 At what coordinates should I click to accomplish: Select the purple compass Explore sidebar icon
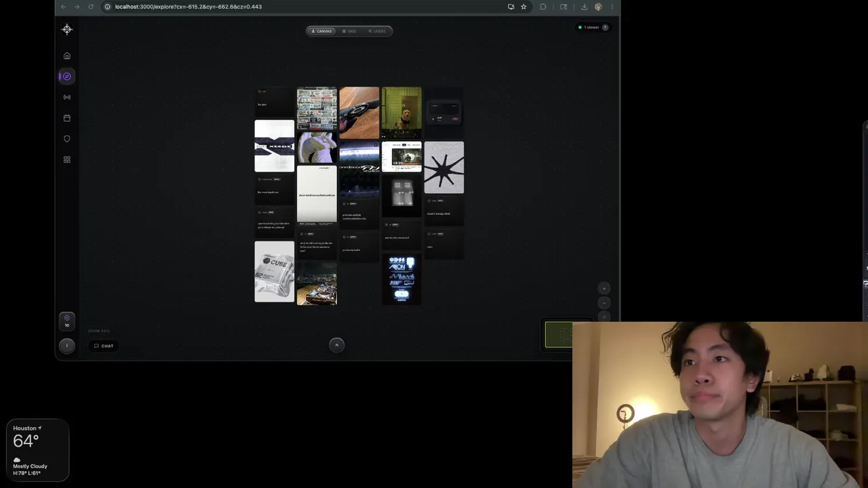(66, 77)
